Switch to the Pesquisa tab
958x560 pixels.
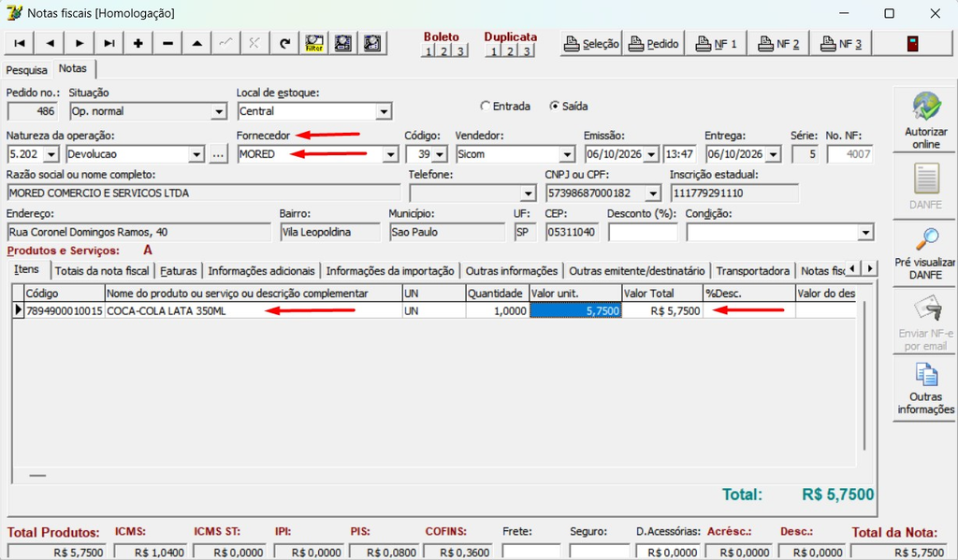coord(27,70)
